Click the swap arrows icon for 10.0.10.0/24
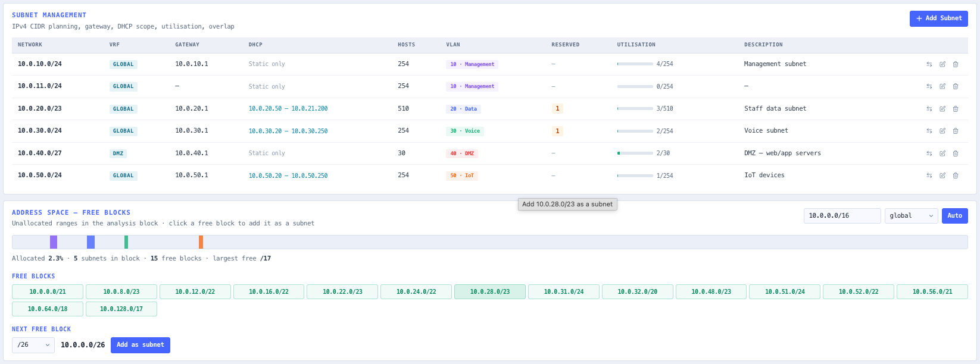This screenshot has height=364, width=980. (929, 64)
